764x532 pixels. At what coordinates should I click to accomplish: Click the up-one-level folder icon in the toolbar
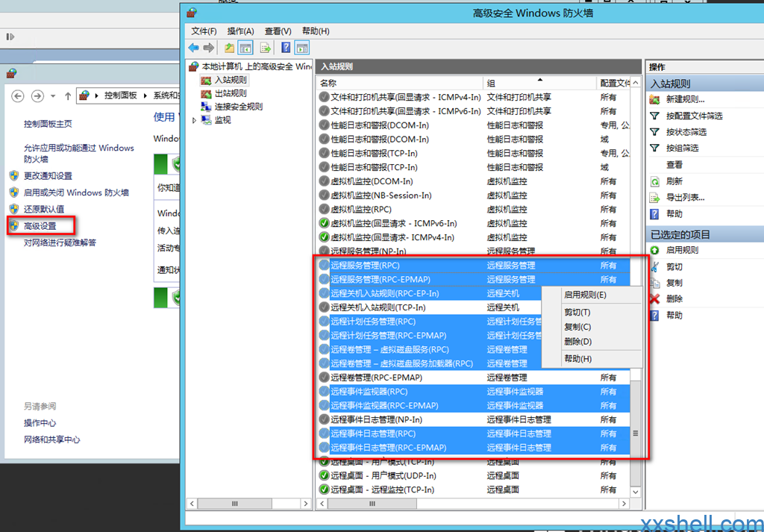pyautogui.click(x=229, y=48)
